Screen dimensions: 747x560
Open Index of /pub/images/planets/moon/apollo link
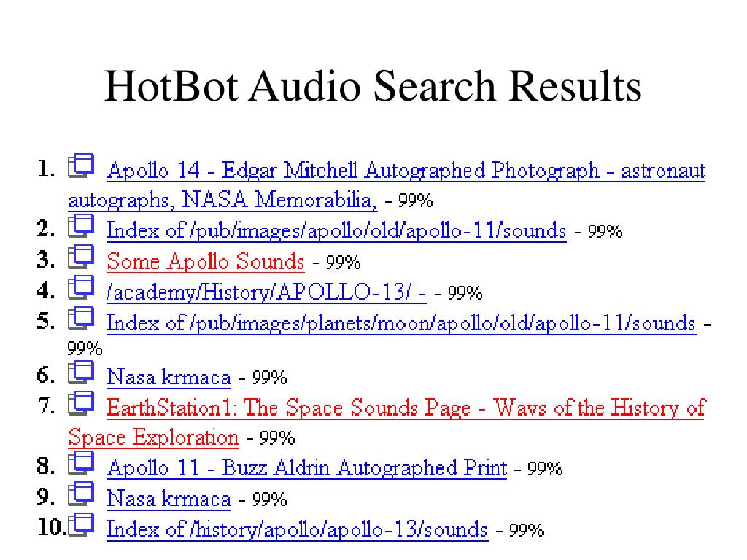tap(401, 323)
